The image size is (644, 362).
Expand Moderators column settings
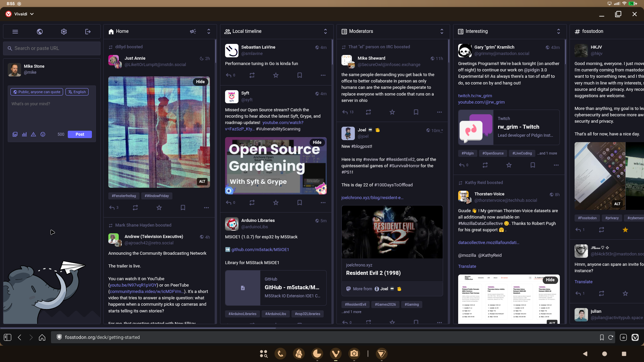click(442, 32)
